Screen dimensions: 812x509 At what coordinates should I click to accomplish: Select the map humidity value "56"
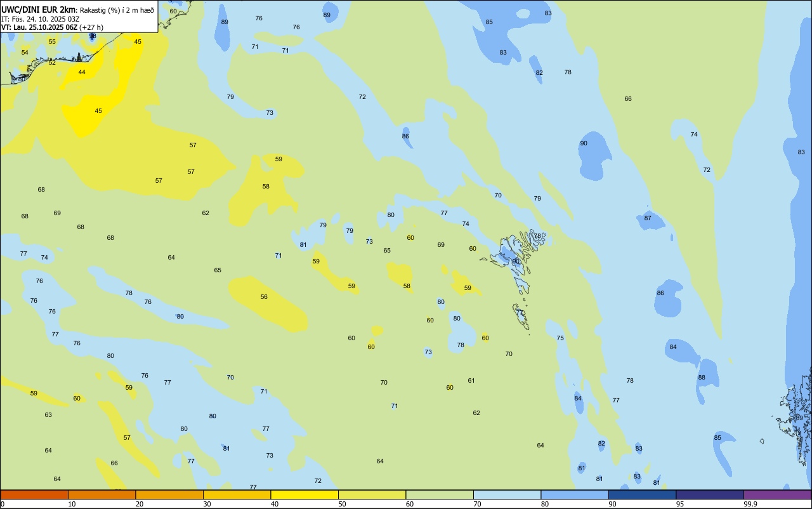point(264,296)
